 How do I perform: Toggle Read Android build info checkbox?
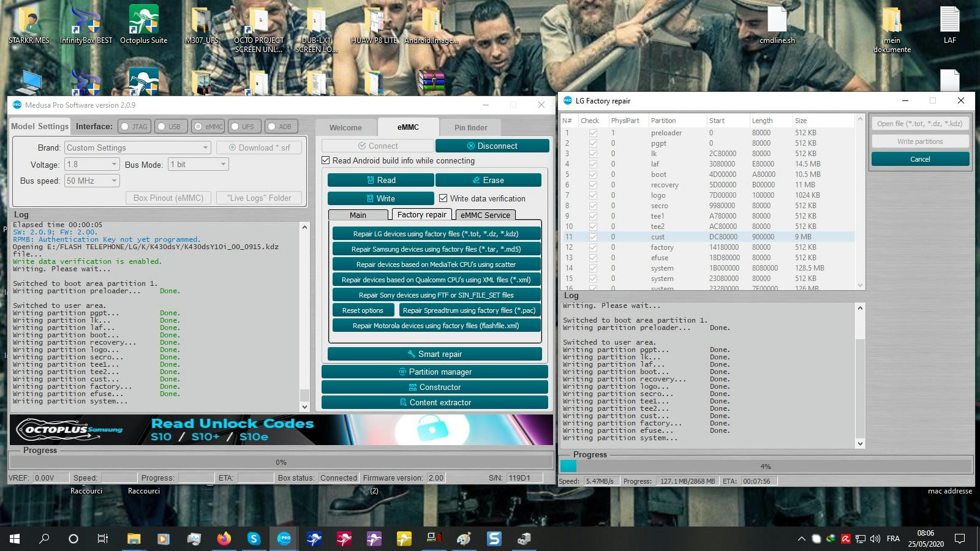[x=326, y=160]
